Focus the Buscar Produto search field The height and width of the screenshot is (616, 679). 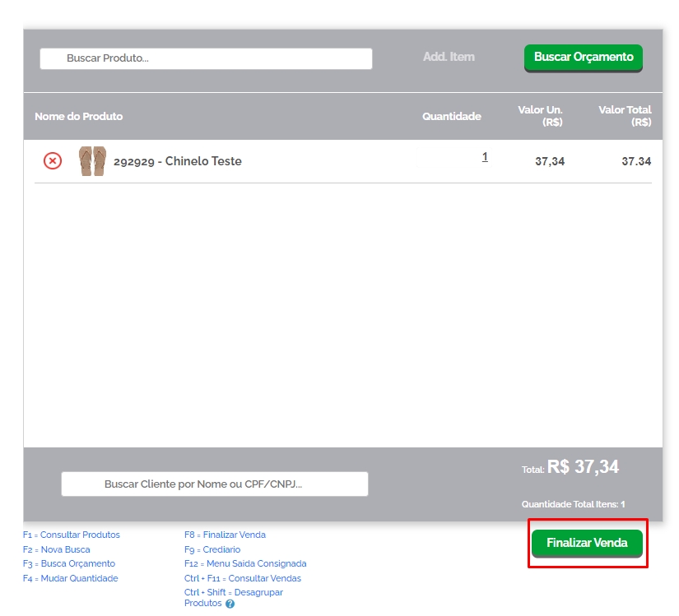point(206,58)
